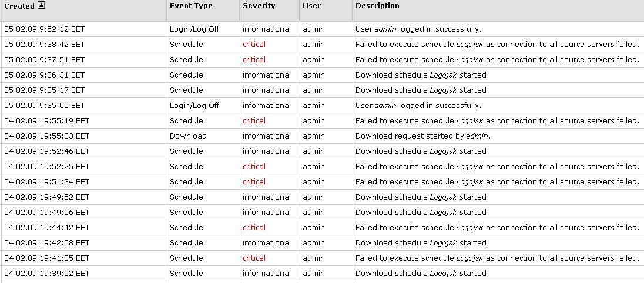Sort the log by User column
The image size is (644, 283).
tap(311, 6)
